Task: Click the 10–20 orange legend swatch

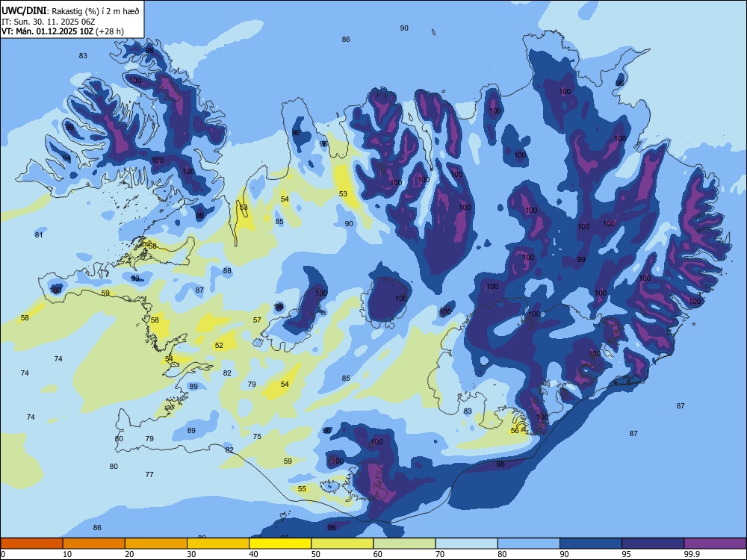Action: (94, 544)
